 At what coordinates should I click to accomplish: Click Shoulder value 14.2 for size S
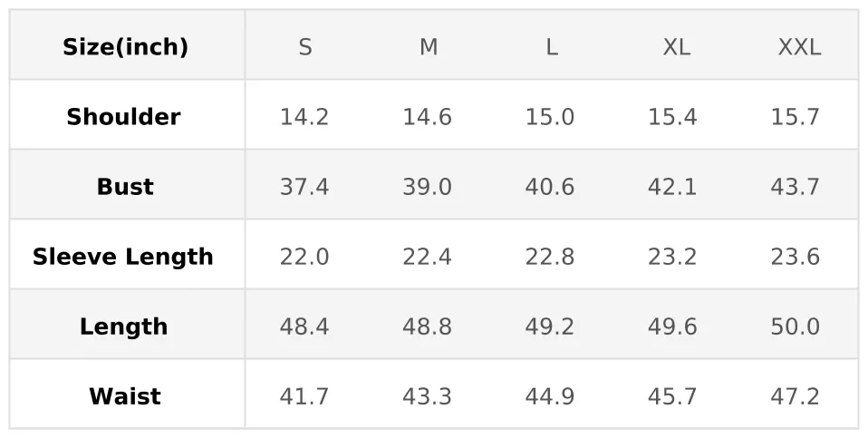click(x=304, y=117)
